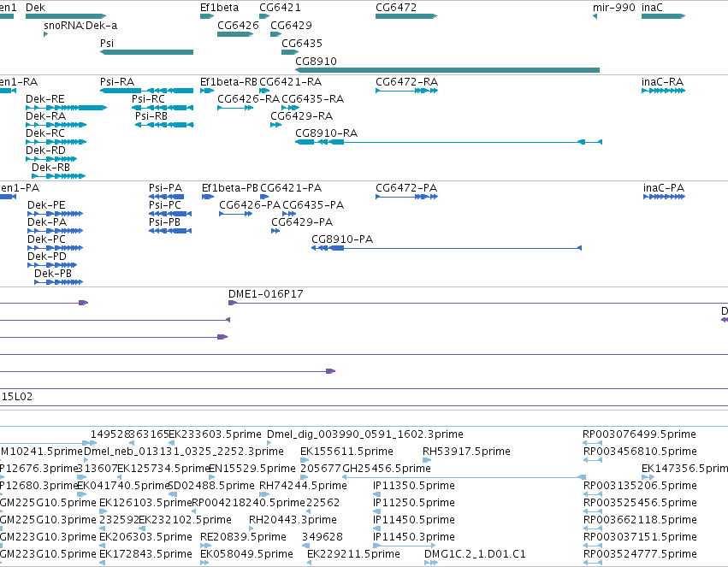
Task: Select the Dek gene in the top gene track
Action: tap(66, 16)
